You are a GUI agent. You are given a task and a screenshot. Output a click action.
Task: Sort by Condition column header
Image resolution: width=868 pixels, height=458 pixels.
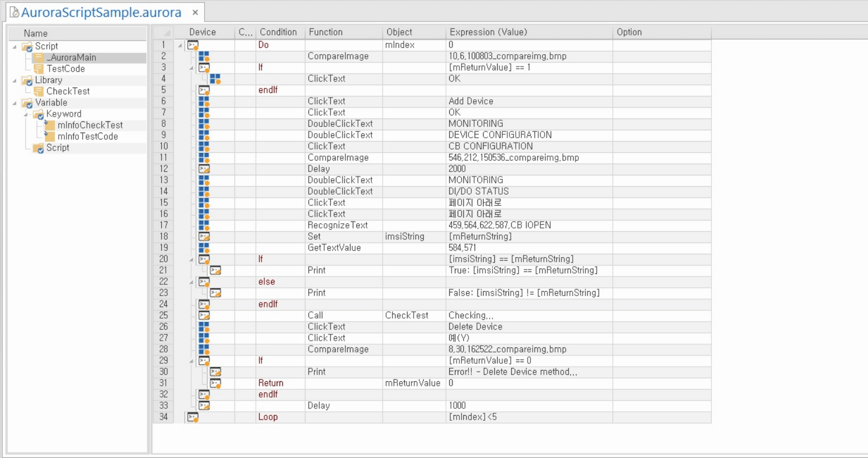pos(280,32)
